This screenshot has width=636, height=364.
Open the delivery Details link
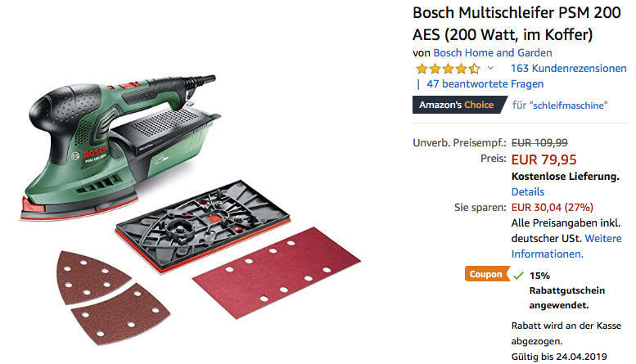pyautogui.click(x=527, y=191)
